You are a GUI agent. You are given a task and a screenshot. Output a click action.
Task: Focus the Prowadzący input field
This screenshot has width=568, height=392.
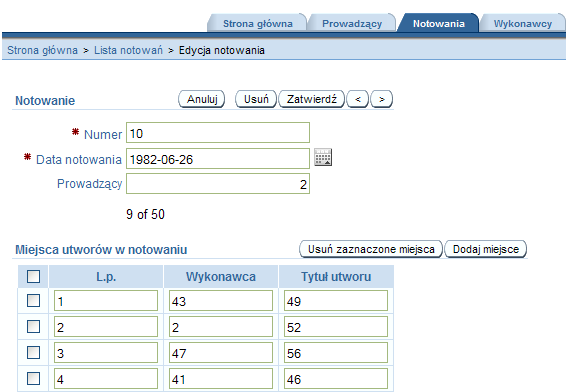click(x=218, y=184)
